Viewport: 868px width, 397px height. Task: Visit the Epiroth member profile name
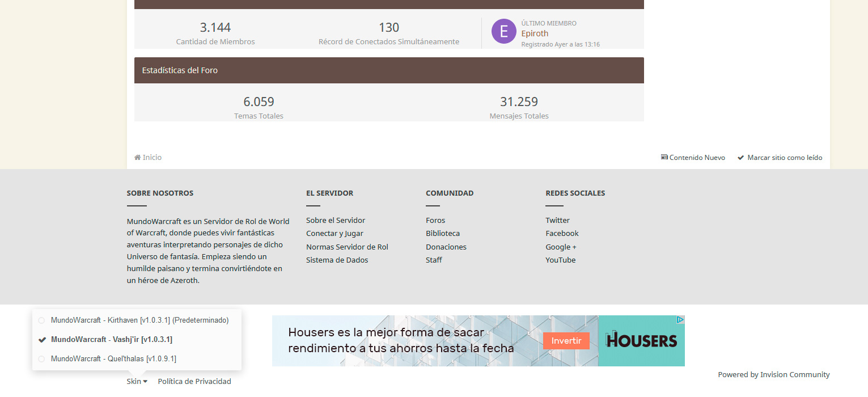(x=535, y=33)
